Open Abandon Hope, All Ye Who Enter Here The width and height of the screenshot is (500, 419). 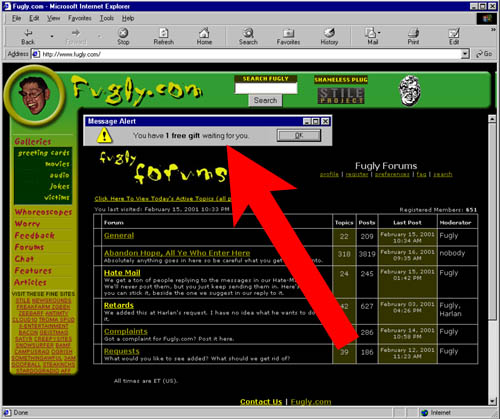tap(177, 253)
